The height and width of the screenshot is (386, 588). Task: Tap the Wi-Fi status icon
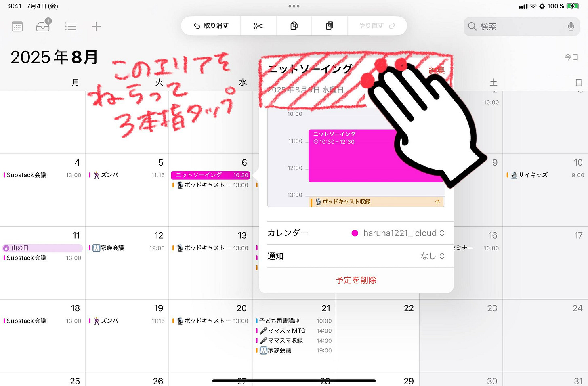(533, 6)
